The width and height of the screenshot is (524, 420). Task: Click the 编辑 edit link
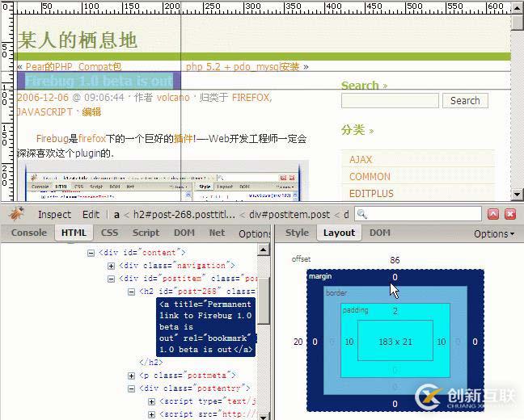pyautogui.click(x=91, y=111)
